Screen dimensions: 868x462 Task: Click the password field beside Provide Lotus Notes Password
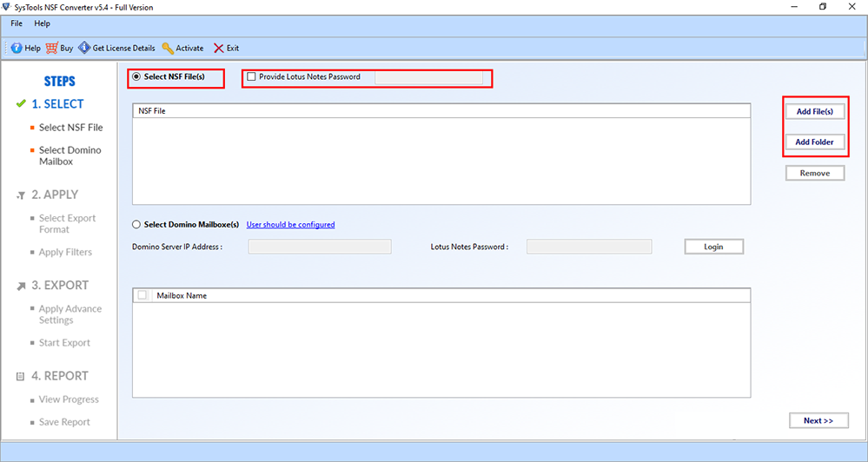pos(428,77)
